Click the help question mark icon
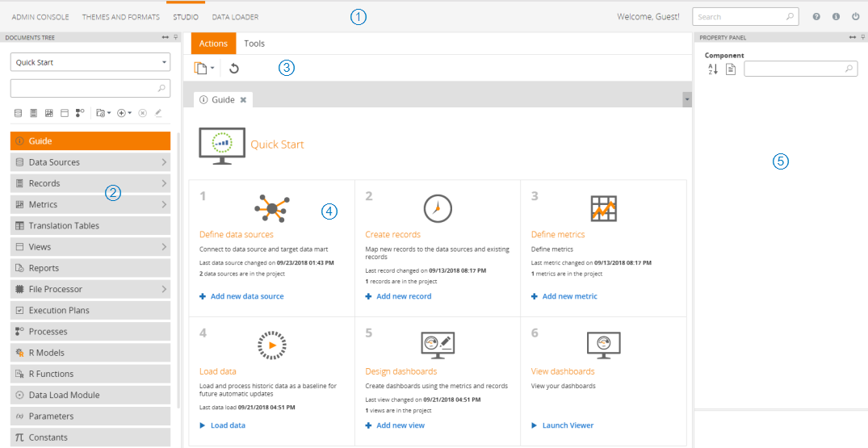 tap(816, 16)
